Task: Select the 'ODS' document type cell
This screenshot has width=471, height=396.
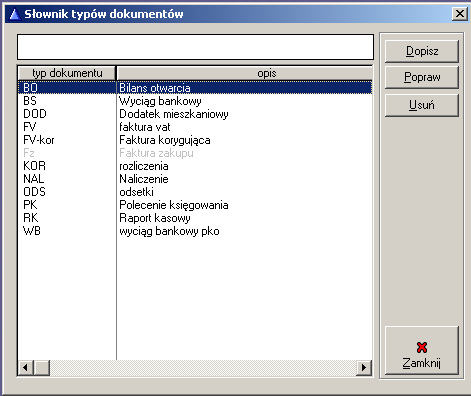Action: coord(67,192)
